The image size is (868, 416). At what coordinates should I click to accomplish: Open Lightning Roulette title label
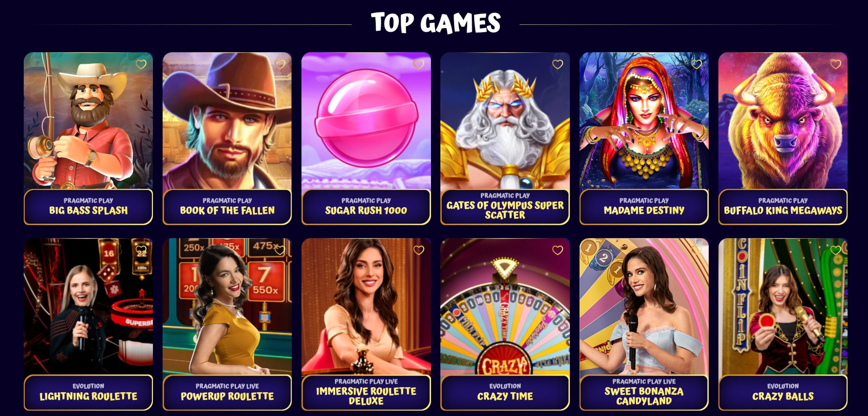88,396
